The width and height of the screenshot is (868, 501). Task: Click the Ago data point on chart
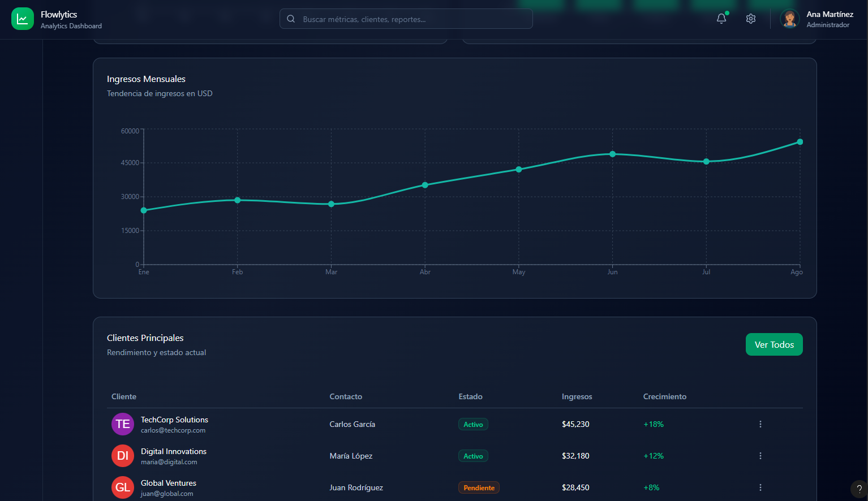pyautogui.click(x=800, y=142)
